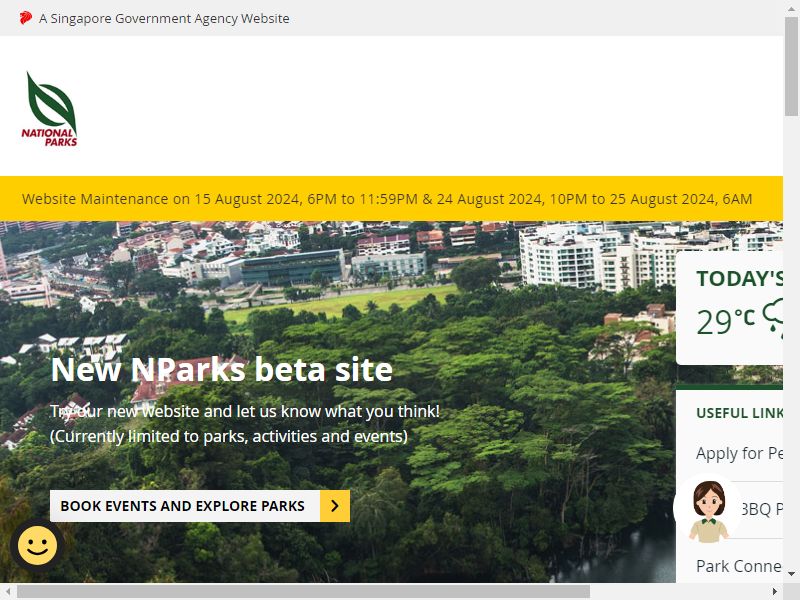
Task: Click the 'Try our new website' tagline
Action: (245, 411)
